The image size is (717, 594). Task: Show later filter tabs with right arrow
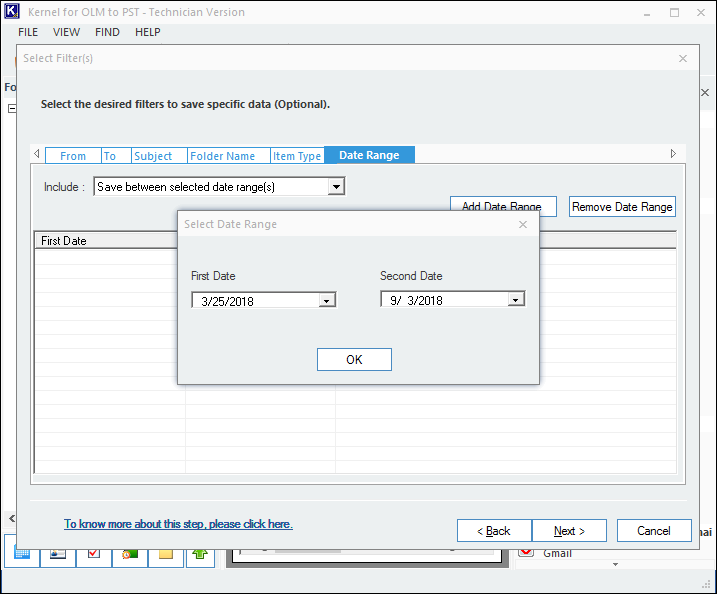coord(673,154)
